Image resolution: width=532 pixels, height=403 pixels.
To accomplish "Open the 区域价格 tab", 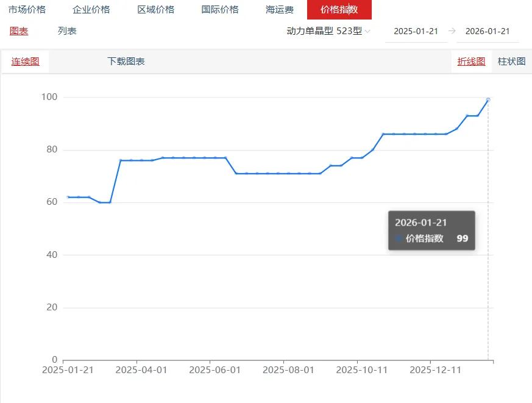I will tap(156, 10).
